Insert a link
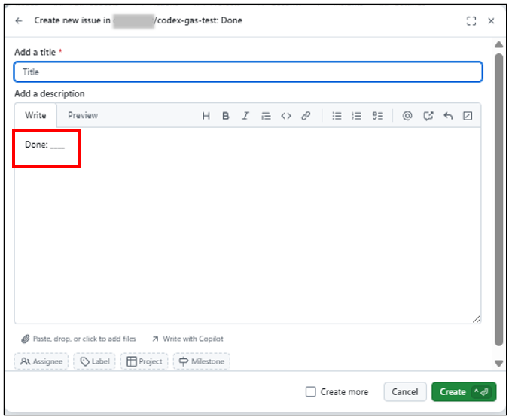The height and width of the screenshot is (420, 509). pyautogui.click(x=306, y=116)
